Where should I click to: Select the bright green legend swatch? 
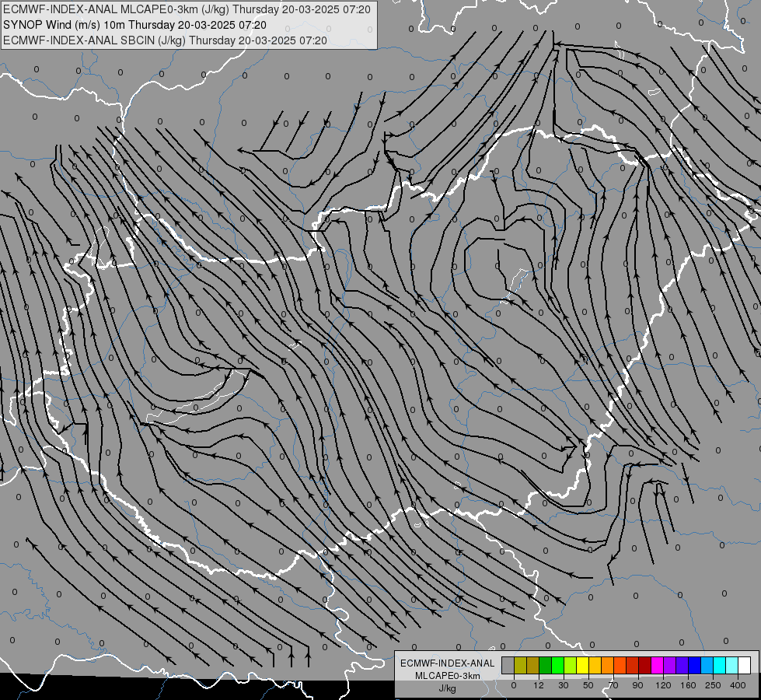point(557,665)
